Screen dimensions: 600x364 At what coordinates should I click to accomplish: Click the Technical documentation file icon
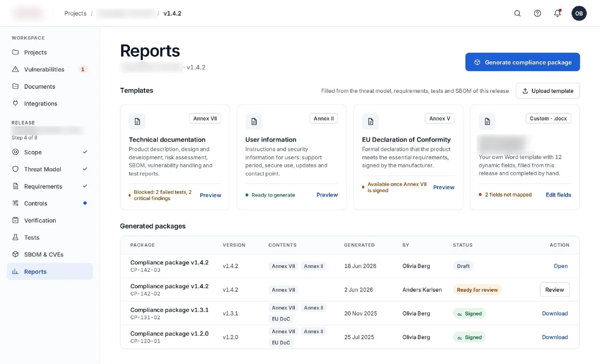(x=137, y=121)
